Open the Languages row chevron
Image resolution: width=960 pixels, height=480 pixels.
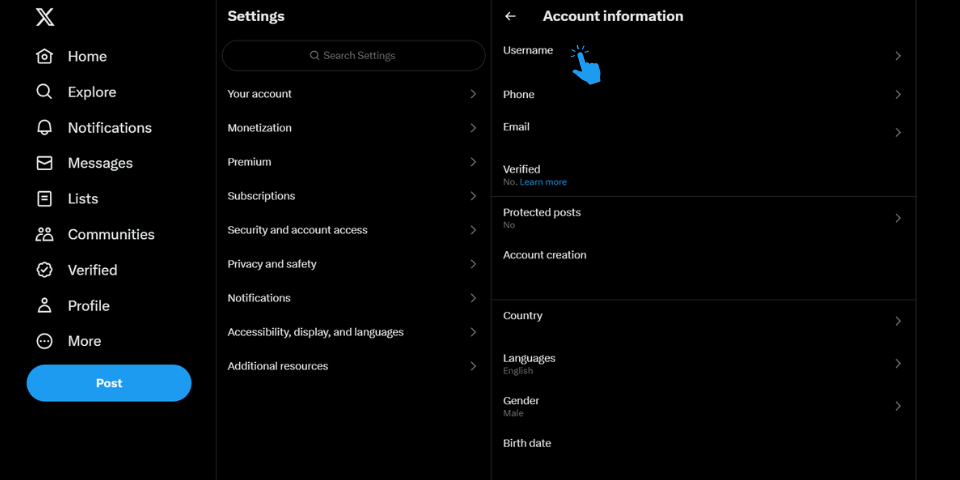click(898, 364)
